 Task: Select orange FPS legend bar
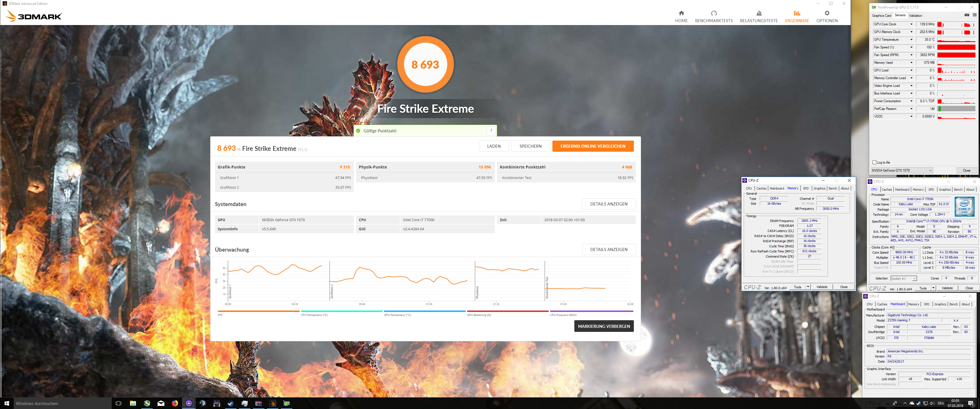(259, 311)
